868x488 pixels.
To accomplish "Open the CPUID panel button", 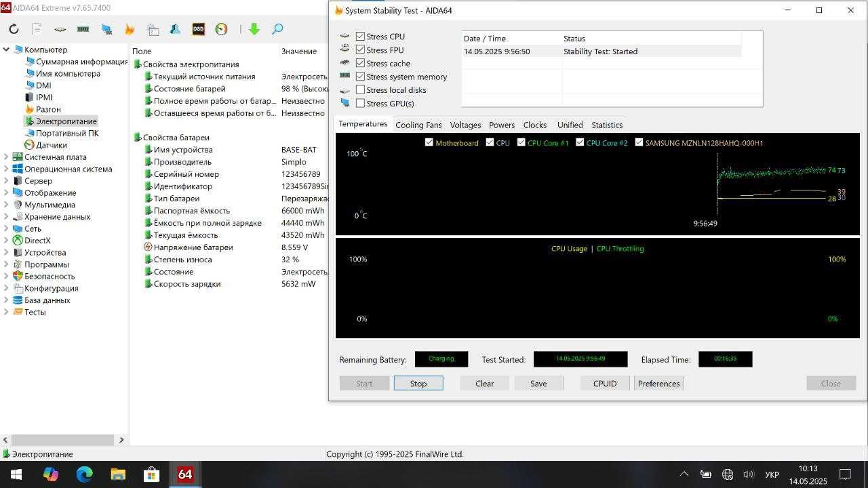I will click(605, 383).
